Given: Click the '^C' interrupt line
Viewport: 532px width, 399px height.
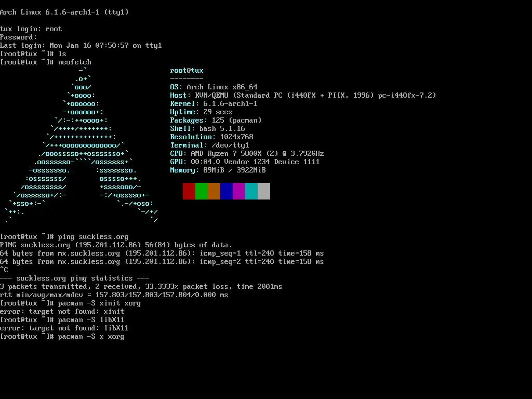Looking at the screenshot, I should coord(4,270).
